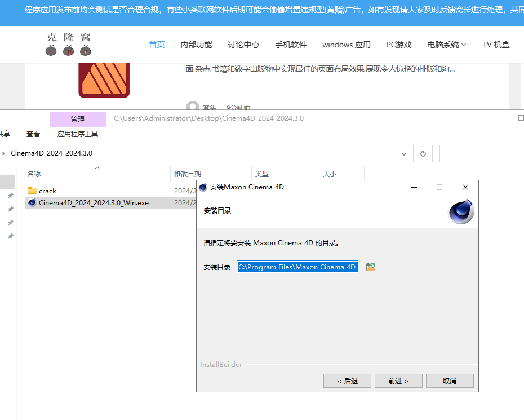Go to 首页 on the website
The image size is (524, 420).
[157, 45]
